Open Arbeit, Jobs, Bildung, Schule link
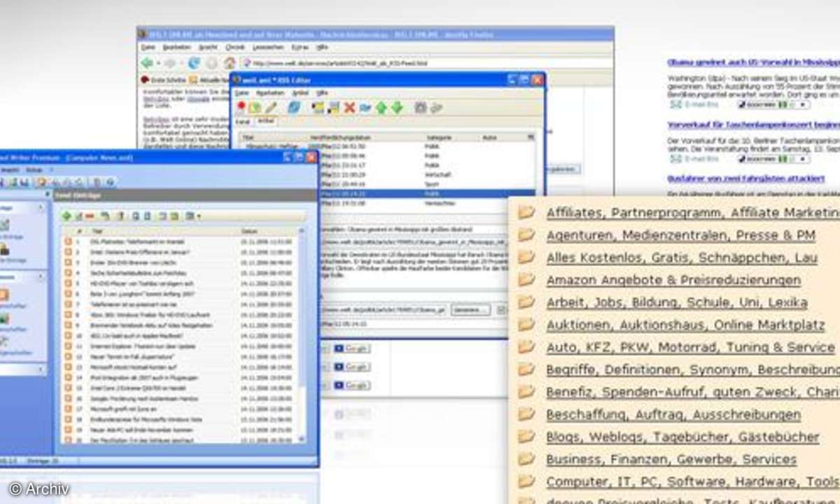840x504 pixels. (677, 302)
